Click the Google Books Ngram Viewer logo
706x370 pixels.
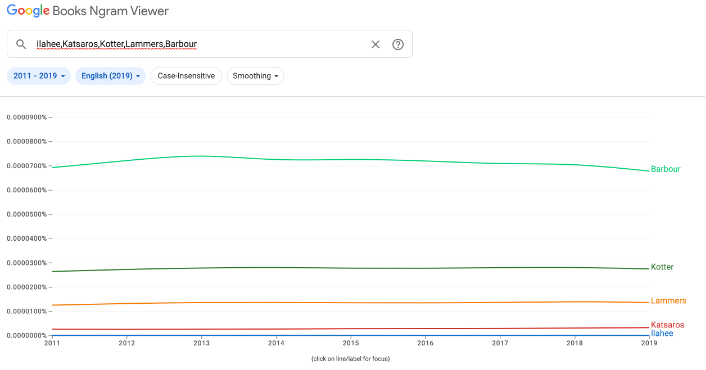click(88, 11)
